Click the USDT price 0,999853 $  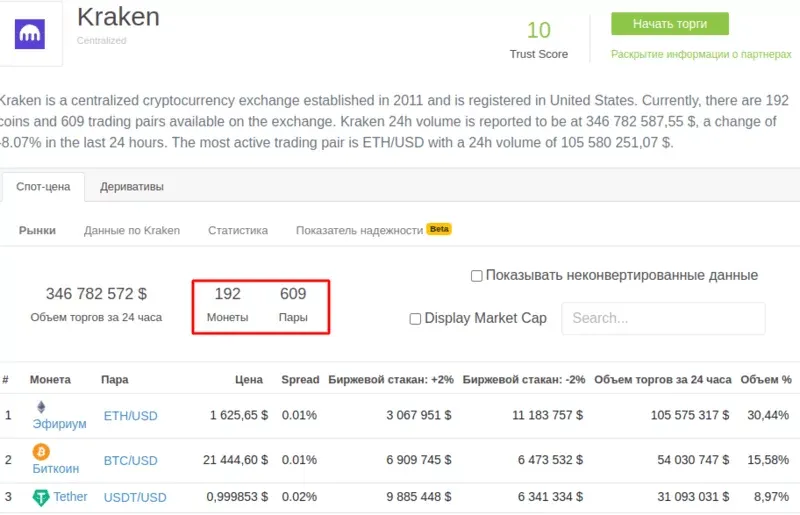click(237, 497)
